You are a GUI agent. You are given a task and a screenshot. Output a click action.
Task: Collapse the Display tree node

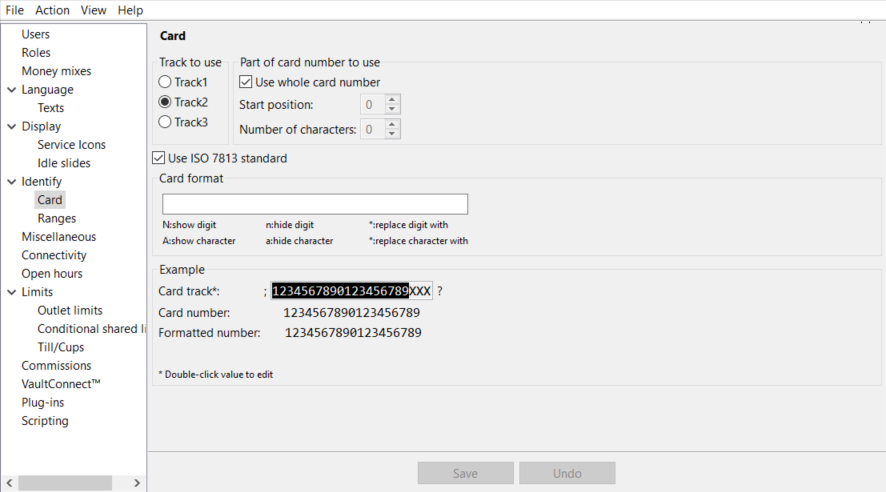click(x=11, y=127)
